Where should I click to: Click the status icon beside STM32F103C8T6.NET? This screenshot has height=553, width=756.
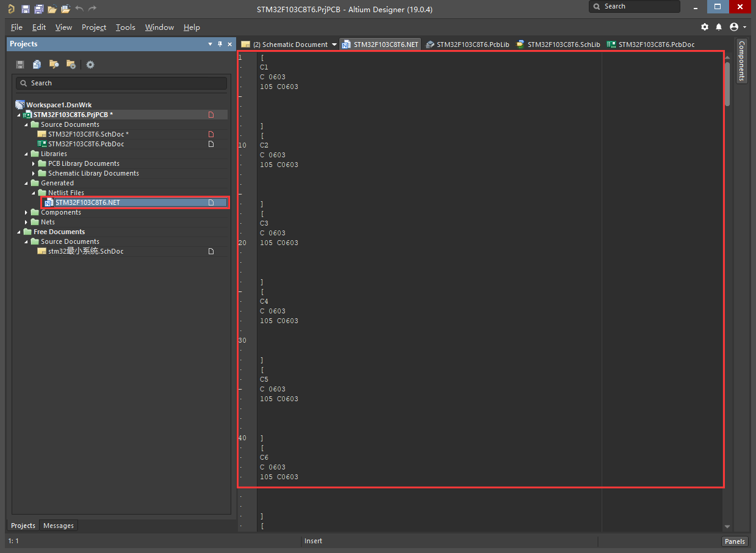click(211, 202)
